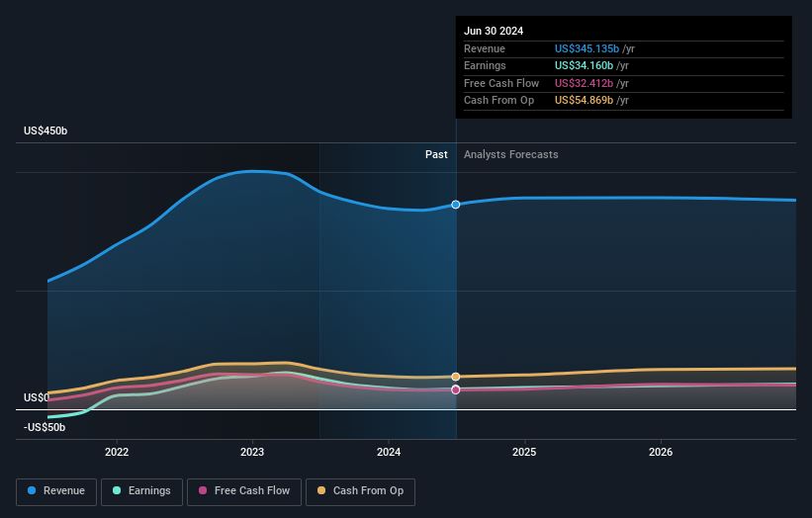Click the US$345.135b revenue value
Viewport: 812px width, 518px height.
[586, 48]
